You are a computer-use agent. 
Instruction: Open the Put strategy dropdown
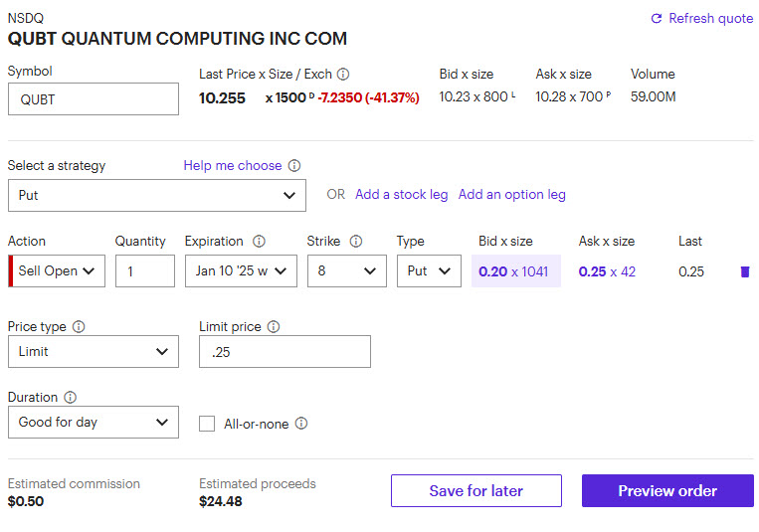click(156, 196)
